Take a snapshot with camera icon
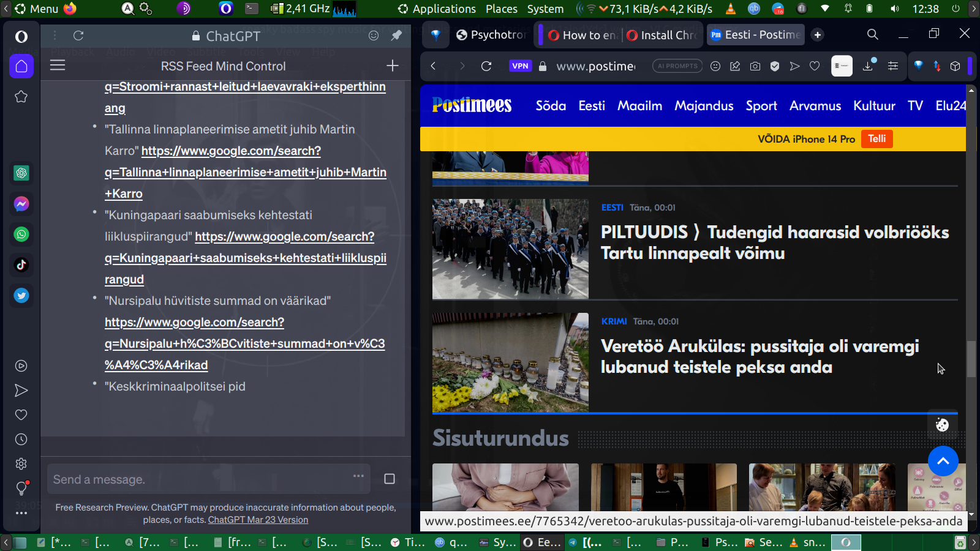This screenshot has width=980, height=551. 755,66
